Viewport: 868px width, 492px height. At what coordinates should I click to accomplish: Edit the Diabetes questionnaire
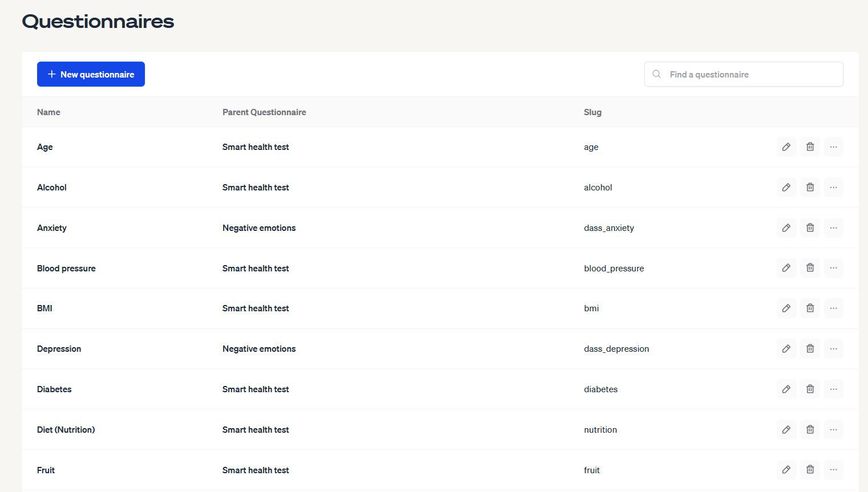click(x=786, y=389)
